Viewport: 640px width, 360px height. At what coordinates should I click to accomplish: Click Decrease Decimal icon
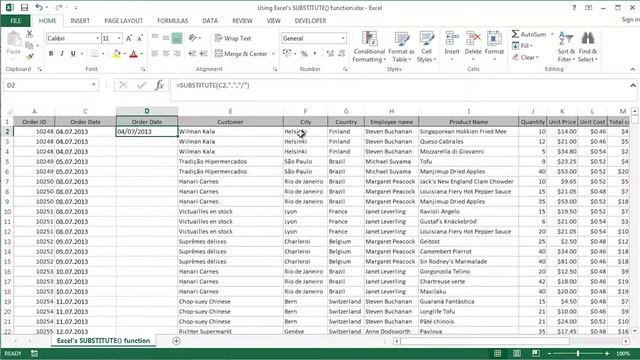pos(342,53)
